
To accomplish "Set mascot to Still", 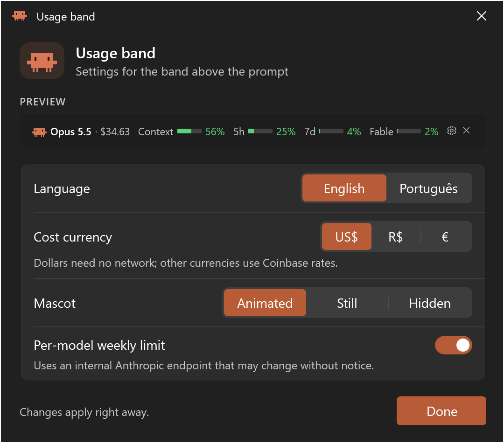I will point(347,303).
